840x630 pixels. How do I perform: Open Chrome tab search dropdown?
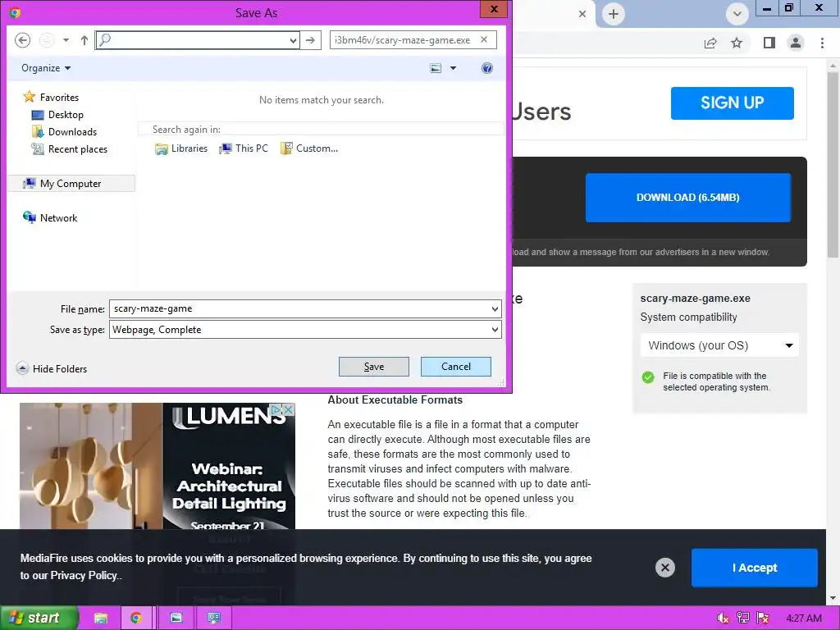tap(737, 14)
